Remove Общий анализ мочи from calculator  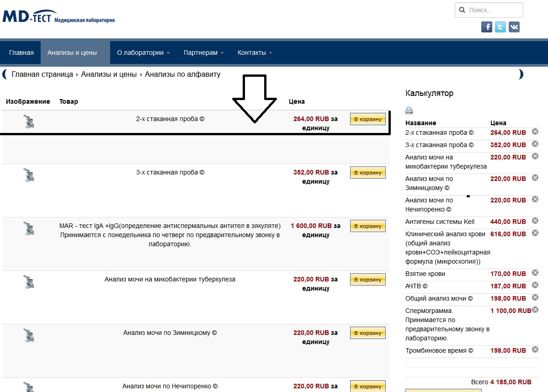click(535, 298)
